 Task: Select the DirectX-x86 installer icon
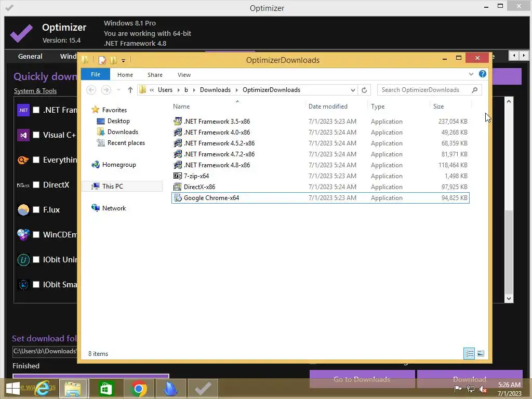pyautogui.click(x=178, y=187)
